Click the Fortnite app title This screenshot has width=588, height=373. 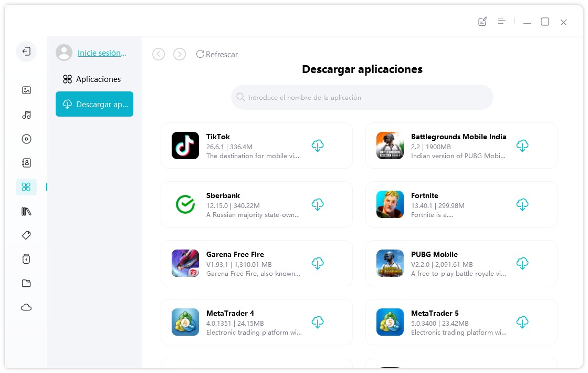click(425, 195)
